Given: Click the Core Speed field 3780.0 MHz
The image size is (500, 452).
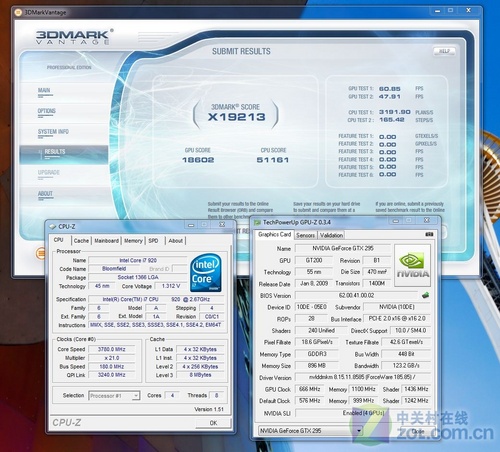Looking at the screenshot, I should pos(112,349).
